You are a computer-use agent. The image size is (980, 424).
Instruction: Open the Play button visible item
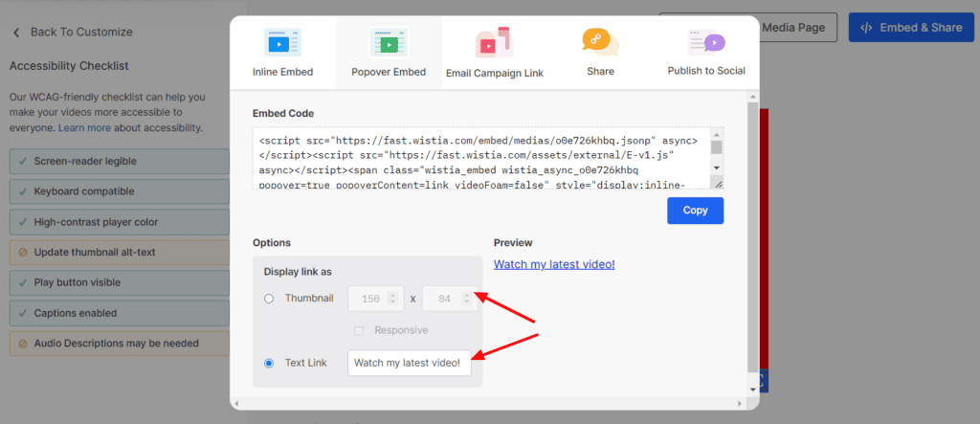120,282
